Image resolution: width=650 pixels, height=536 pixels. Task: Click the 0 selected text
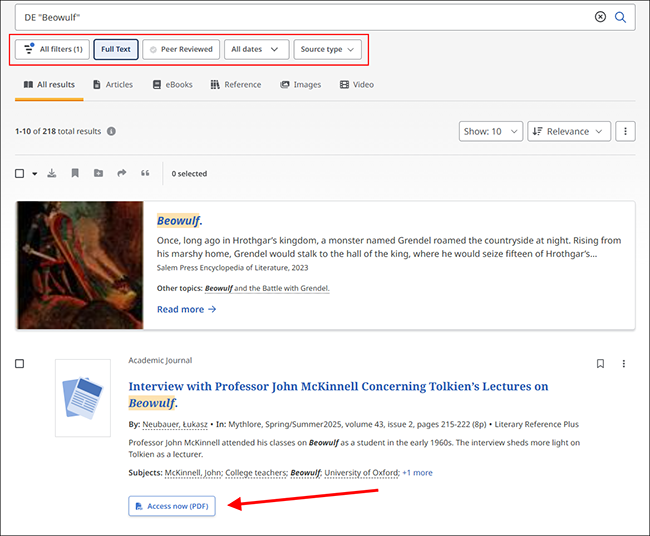[x=189, y=174]
